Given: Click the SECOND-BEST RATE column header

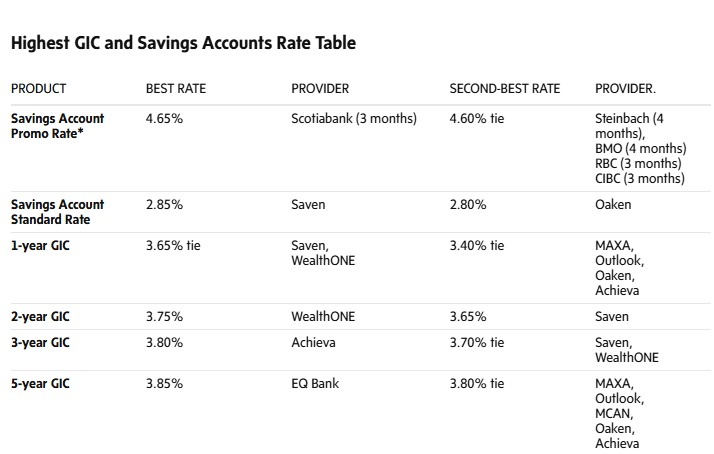Looking at the screenshot, I should point(505,89).
